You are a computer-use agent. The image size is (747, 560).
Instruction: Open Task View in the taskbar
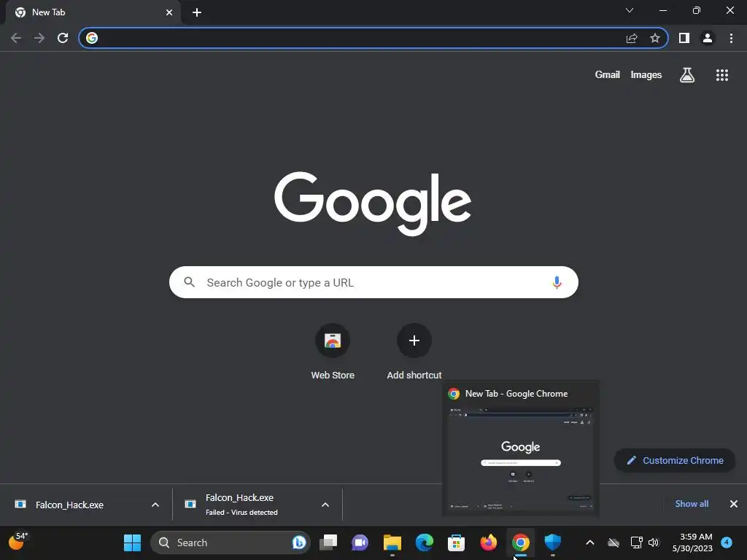(328, 542)
